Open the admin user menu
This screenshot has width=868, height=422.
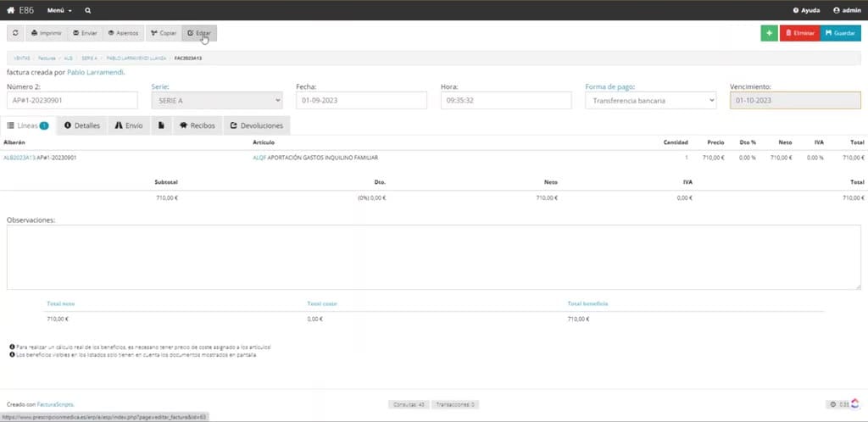[847, 10]
